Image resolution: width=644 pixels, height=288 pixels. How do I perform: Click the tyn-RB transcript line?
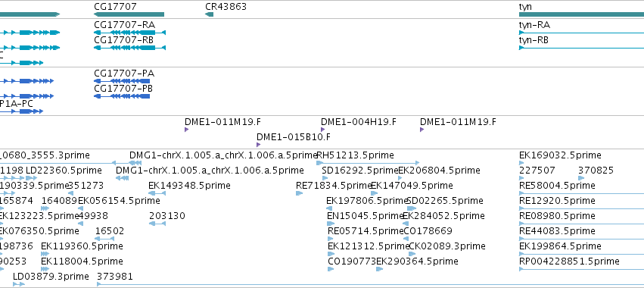click(582, 48)
